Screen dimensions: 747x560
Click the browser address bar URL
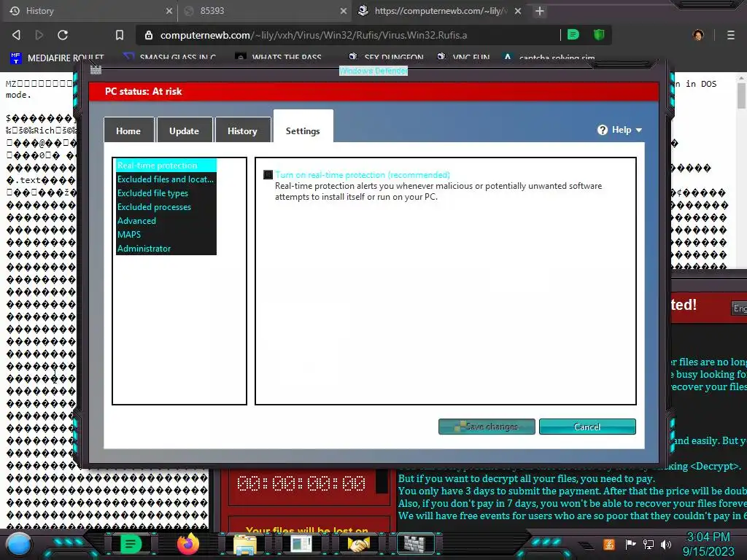314,35
